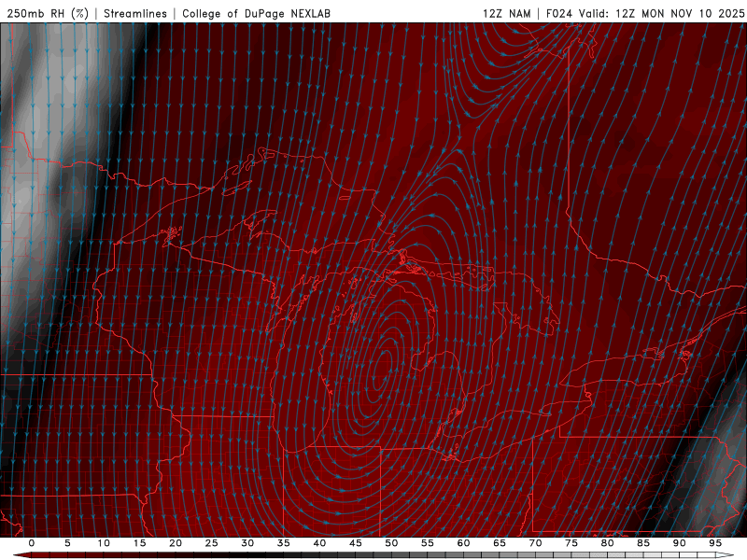
Task: Click the "F024" forecast hour text
Action: 559,13
